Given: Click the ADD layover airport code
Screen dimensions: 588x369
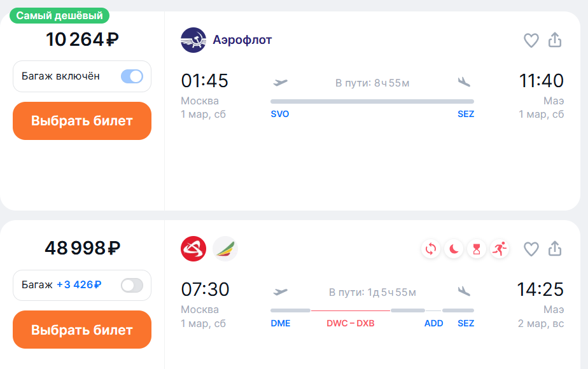Looking at the screenshot, I should click(x=434, y=323).
